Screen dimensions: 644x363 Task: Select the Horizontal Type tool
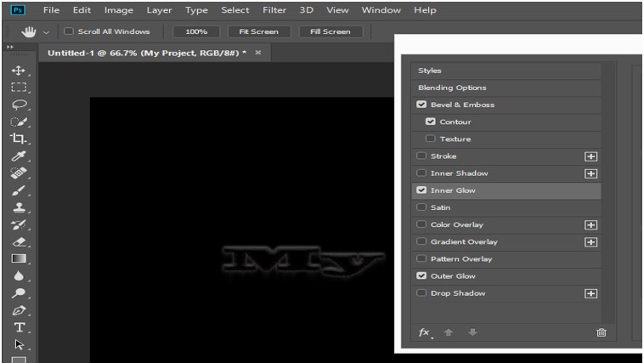click(19, 327)
